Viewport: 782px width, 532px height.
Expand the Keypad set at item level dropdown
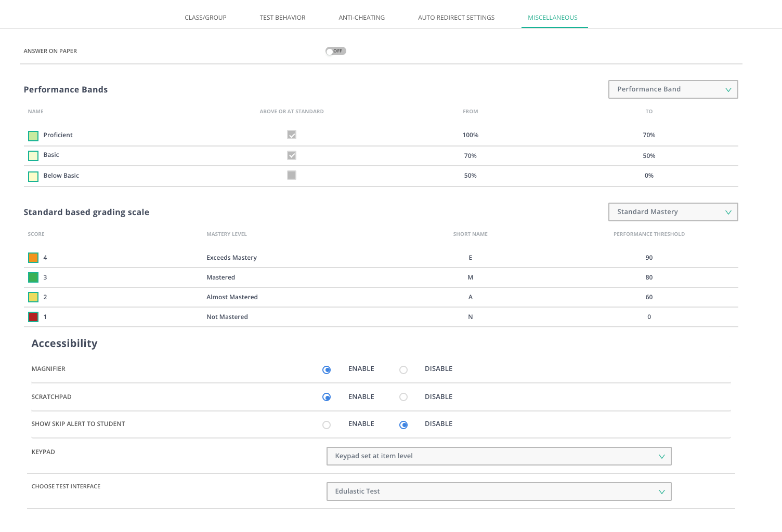[499, 456]
